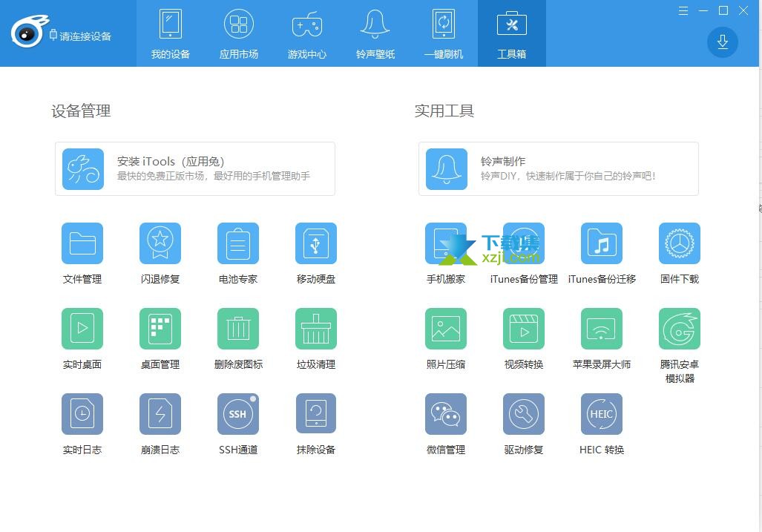Open the 铃声壁纸 tab
Image resolution: width=762 pixels, height=532 pixels.
pyautogui.click(x=375, y=33)
